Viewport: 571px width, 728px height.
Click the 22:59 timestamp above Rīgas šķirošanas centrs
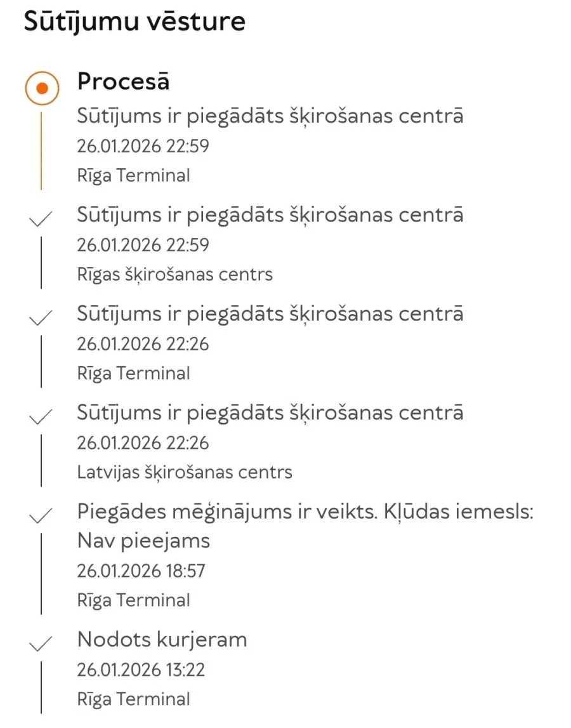point(143,245)
